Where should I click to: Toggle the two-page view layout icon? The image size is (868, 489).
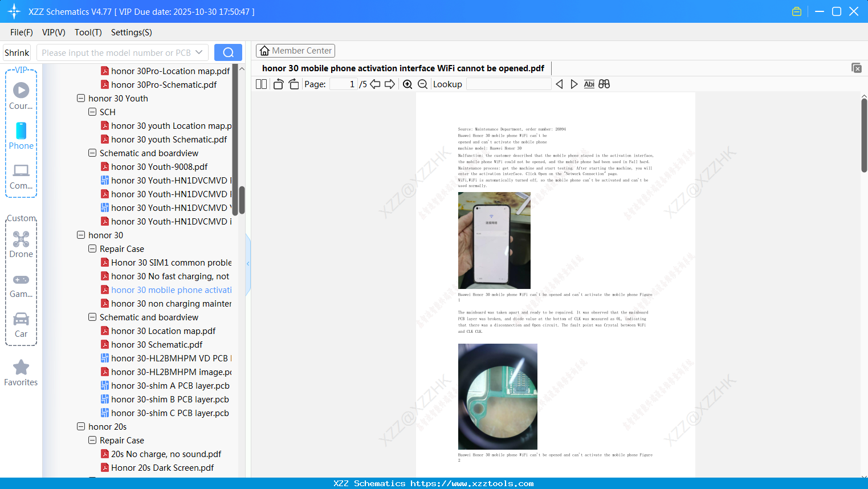coord(262,84)
